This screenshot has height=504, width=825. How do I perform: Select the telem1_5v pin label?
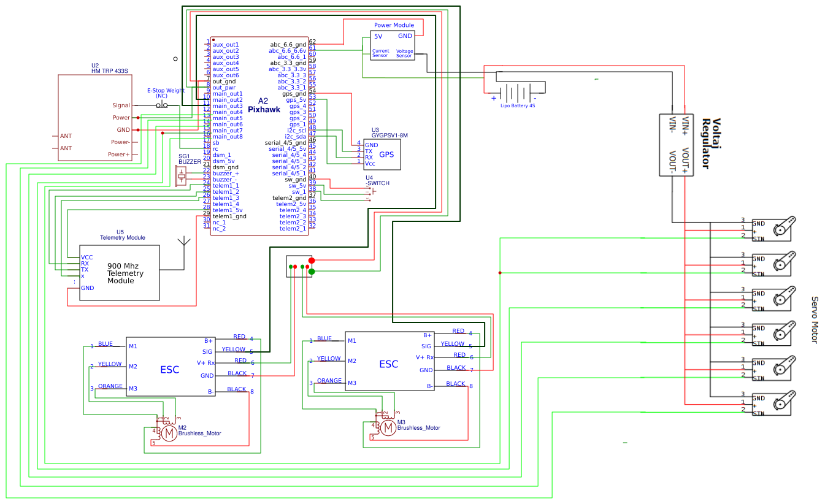pyautogui.click(x=228, y=210)
